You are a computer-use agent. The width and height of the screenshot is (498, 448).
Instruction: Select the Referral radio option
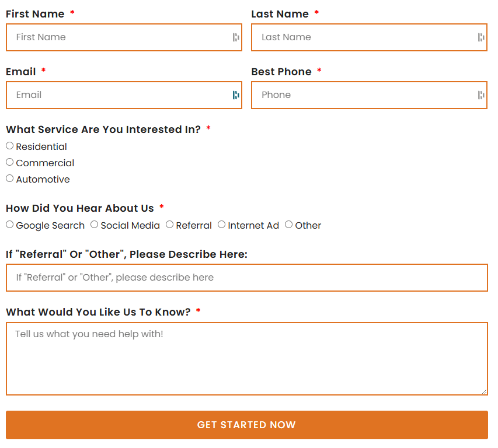tap(170, 225)
